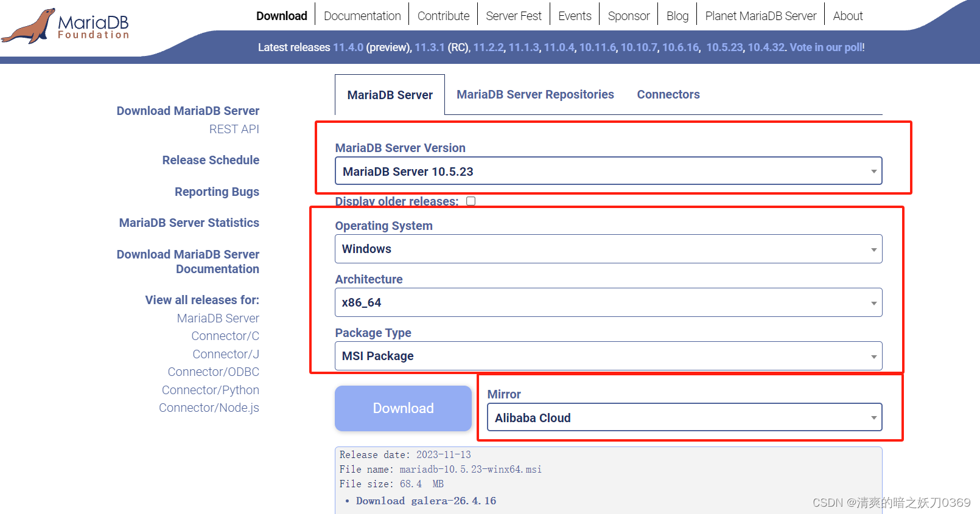Click the Download galera-26.4.16 link
Image resolution: width=980 pixels, height=514 pixels.
426,501
